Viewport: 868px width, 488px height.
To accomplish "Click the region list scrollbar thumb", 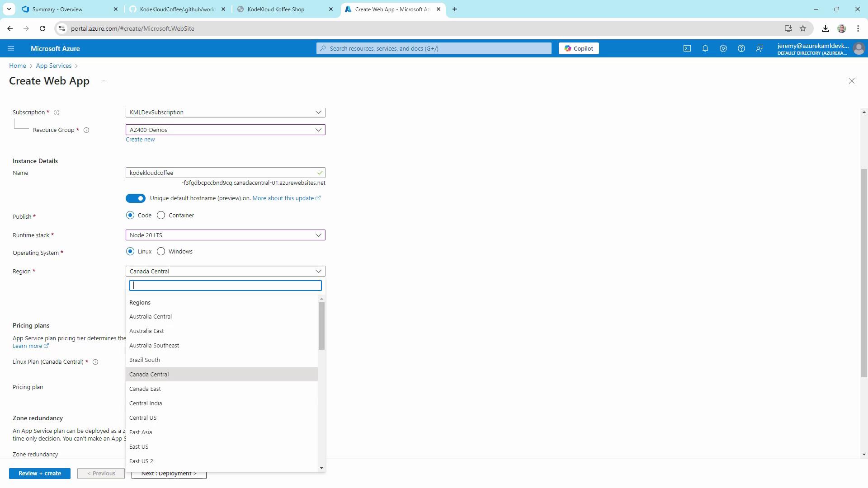I will click(321, 325).
